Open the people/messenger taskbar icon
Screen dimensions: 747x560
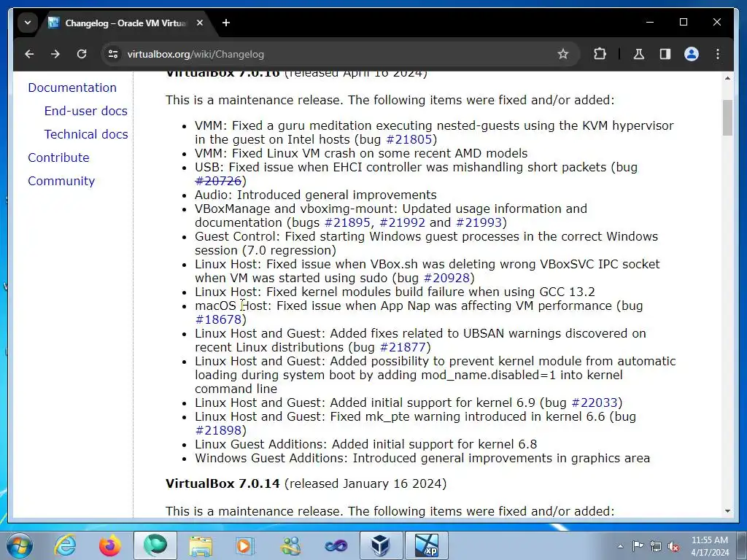point(290,545)
